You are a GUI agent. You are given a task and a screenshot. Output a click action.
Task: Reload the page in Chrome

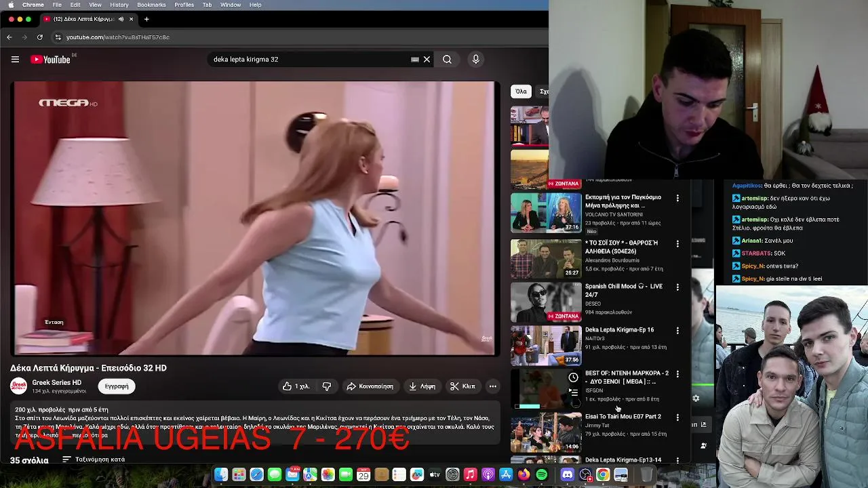pyautogui.click(x=40, y=37)
